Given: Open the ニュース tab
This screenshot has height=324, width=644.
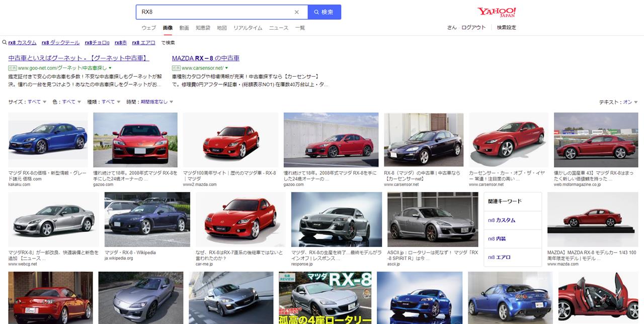Looking at the screenshot, I should pos(279,28).
